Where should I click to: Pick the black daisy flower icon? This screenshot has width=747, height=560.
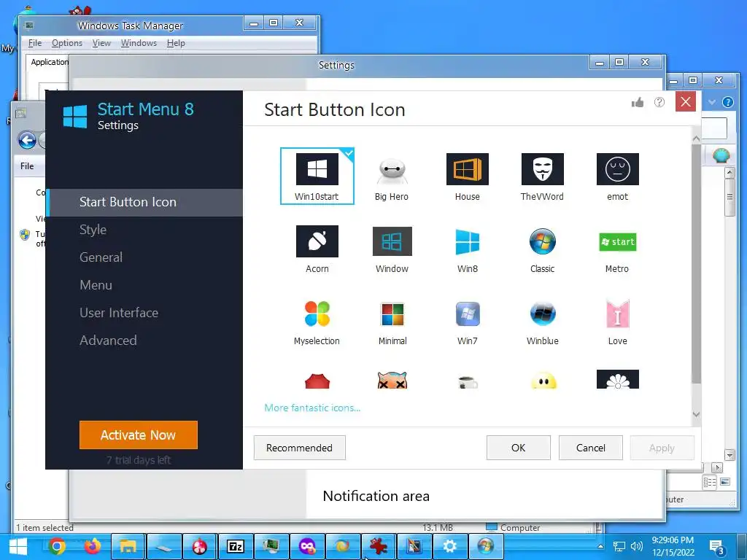[617, 379]
